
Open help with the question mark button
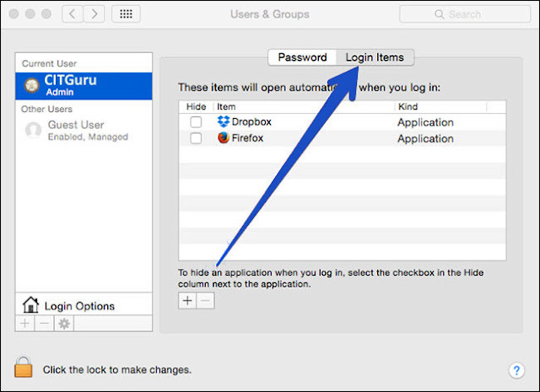pyautogui.click(x=517, y=370)
